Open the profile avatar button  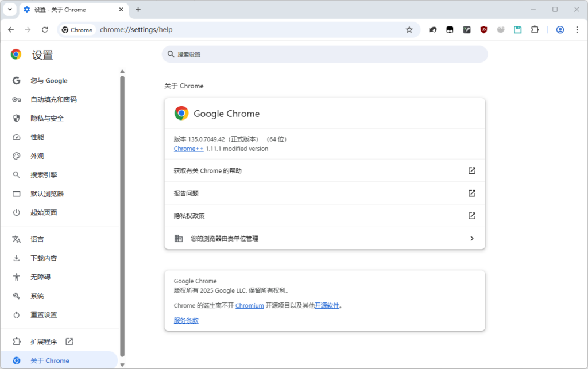(560, 30)
